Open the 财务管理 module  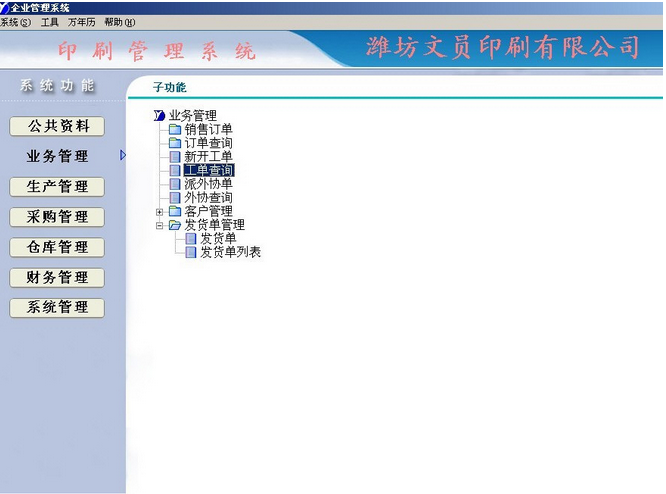[57, 278]
